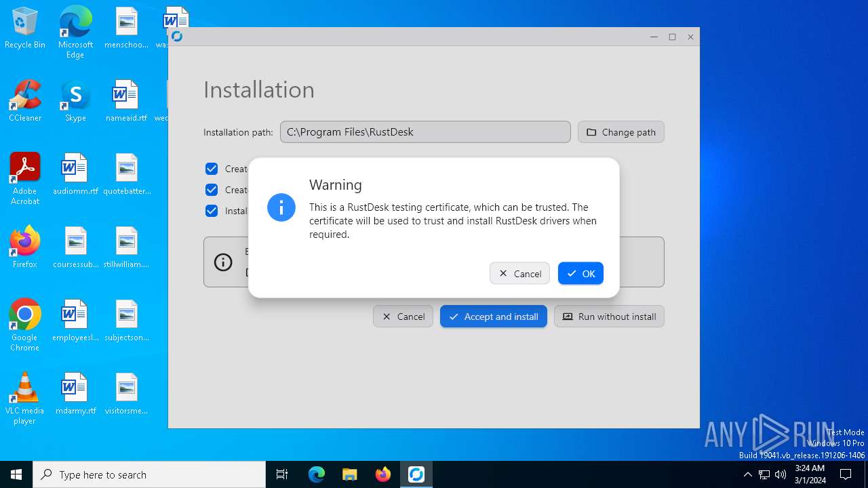Open Skype desktop shortcut
The width and height of the screenshot is (868, 488).
tap(75, 102)
